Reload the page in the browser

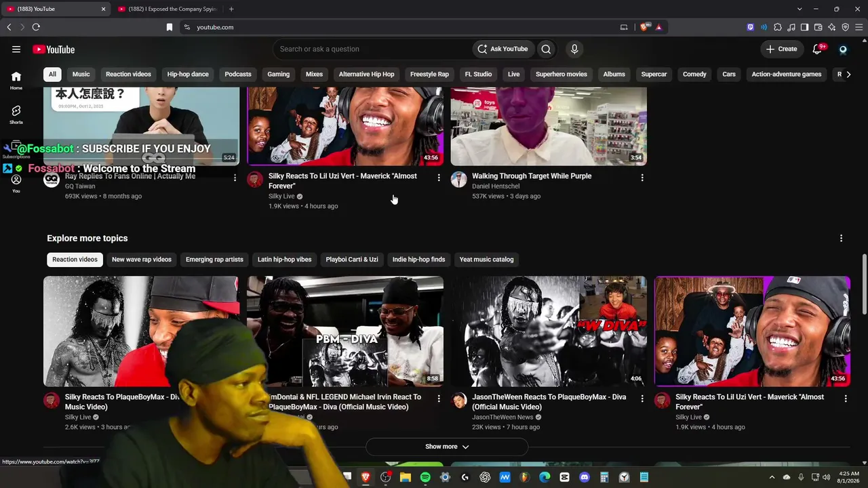(36, 27)
